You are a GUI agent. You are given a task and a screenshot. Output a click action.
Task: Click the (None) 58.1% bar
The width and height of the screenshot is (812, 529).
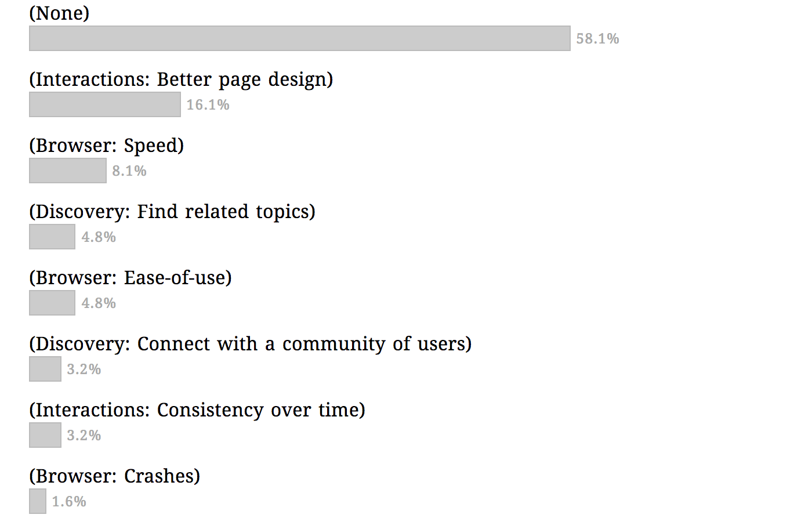[x=300, y=38]
